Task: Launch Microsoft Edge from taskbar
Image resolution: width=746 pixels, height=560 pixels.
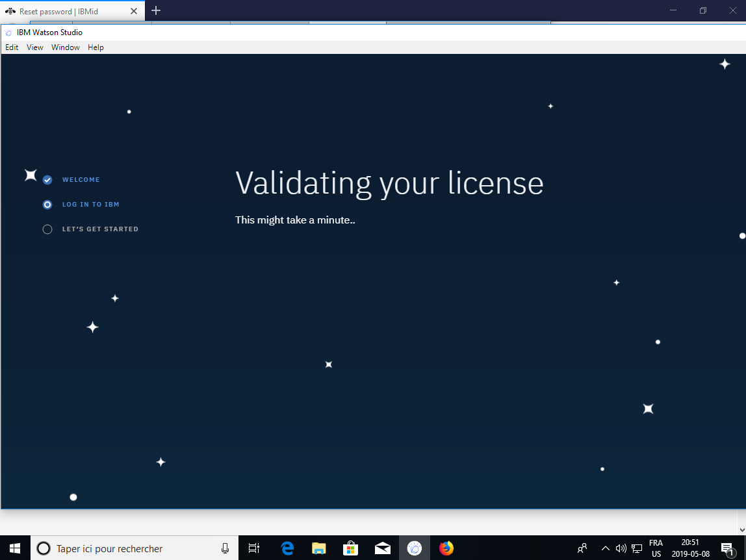Action: point(287,548)
